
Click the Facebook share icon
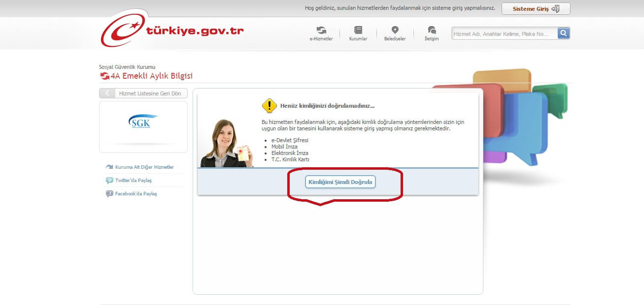coord(109,194)
